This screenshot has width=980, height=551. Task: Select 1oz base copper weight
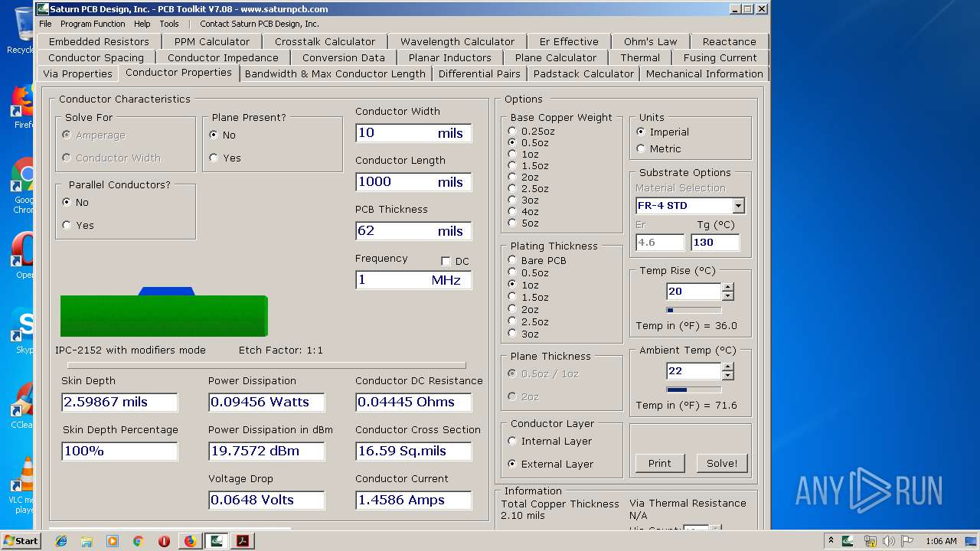click(x=524, y=154)
